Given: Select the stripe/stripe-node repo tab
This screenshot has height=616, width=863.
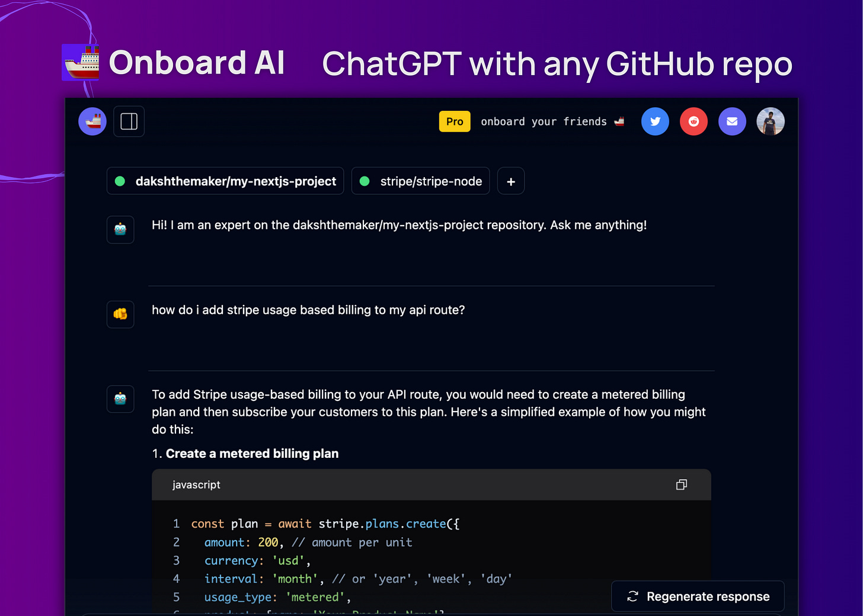Looking at the screenshot, I should pos(421,181).
